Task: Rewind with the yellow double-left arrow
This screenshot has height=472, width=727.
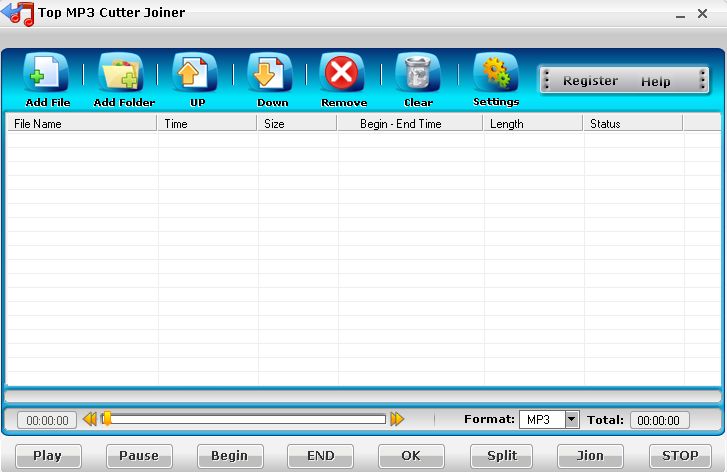Action: (x=90, y=419)
